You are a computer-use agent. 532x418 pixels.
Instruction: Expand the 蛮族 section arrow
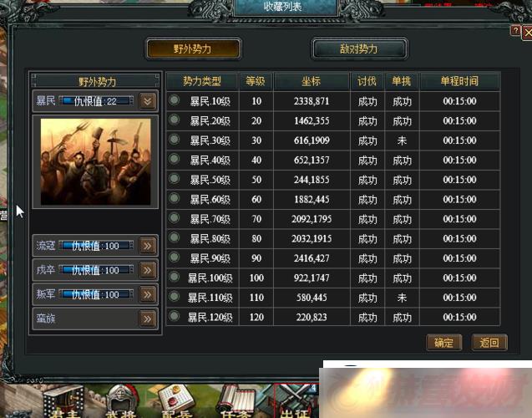148,319
